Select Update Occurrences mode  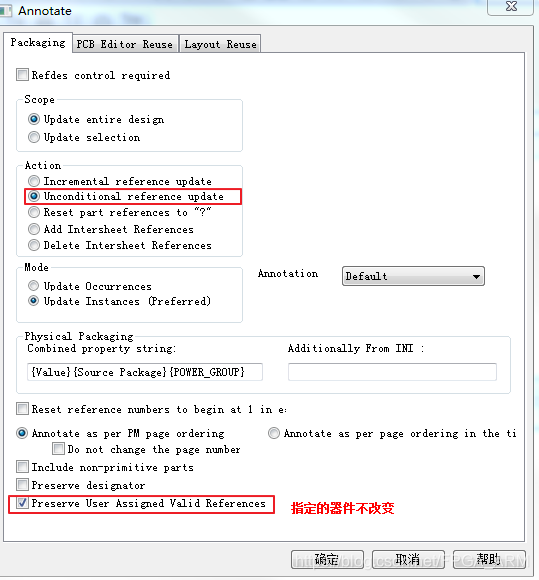[33, 286]
